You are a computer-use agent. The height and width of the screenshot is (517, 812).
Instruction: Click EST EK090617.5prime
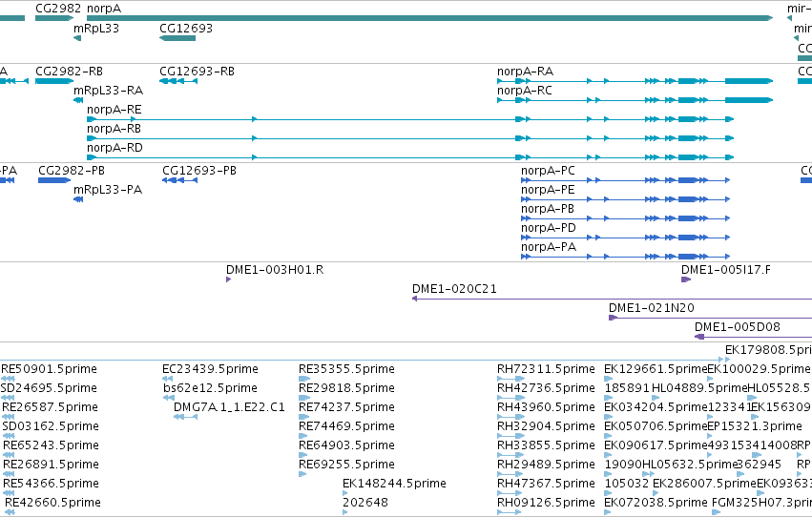tap(656, 445)
